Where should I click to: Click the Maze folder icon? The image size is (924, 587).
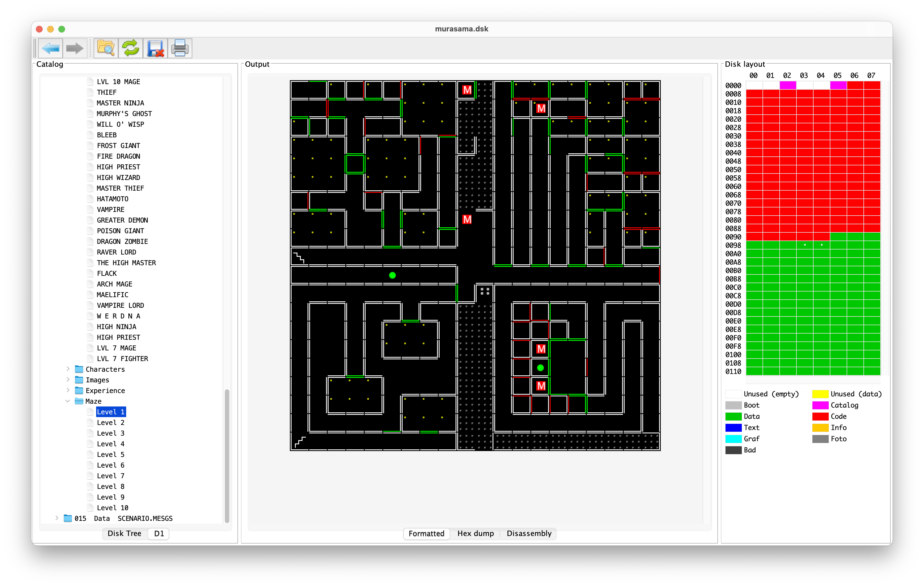[x=79, y=401]
